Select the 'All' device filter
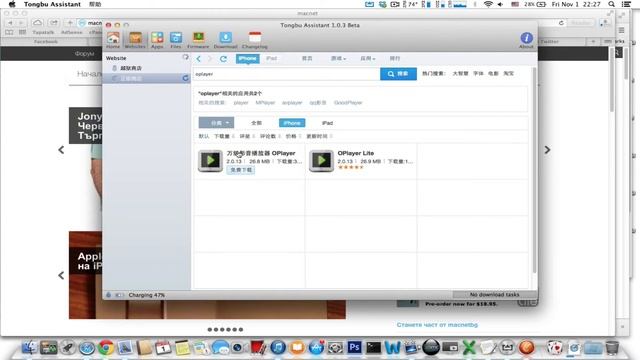The image size is (640, 360). tap(256, 123)
